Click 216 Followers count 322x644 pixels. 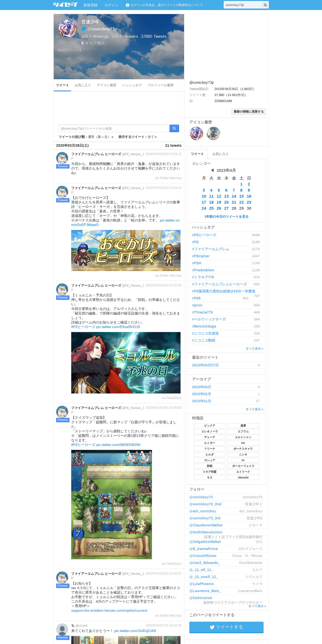(125, 36)
